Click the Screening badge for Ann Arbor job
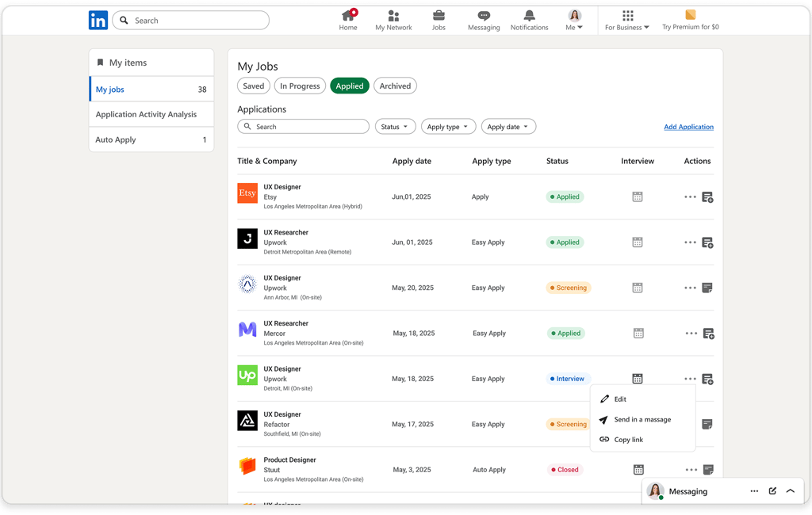This screenshot has width=812, height=515. (569, 288)
